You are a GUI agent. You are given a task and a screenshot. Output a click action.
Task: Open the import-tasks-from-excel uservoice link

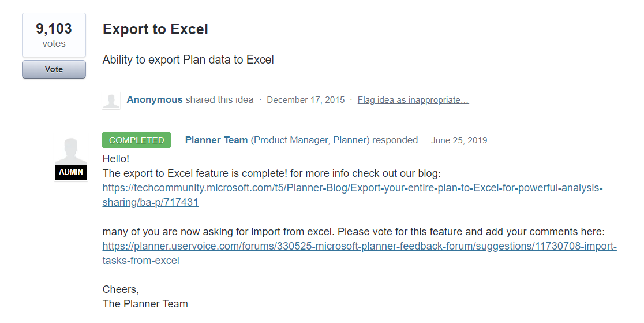tap(359, 247)
